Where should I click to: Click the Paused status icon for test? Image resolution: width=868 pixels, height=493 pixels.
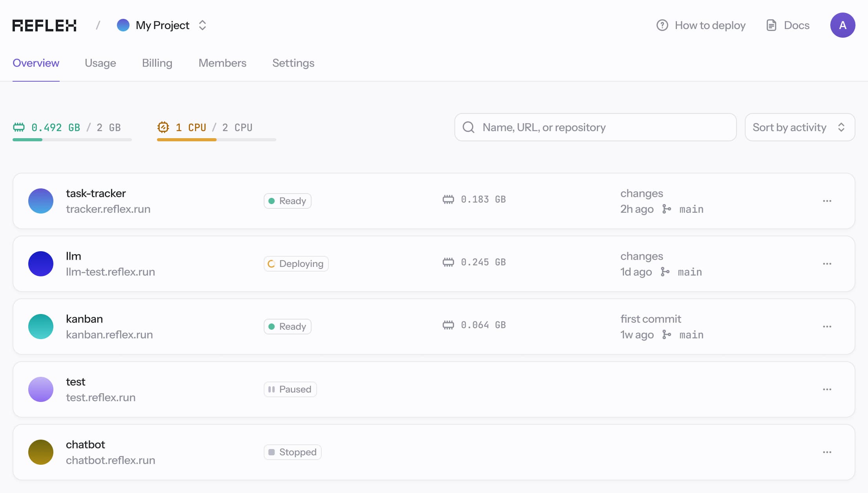[x=272, y=389]
